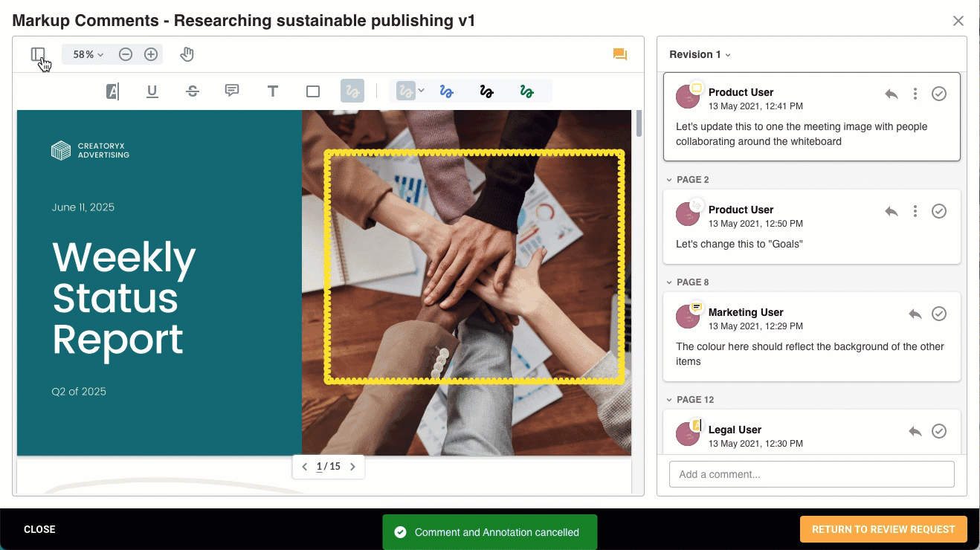The height and width of the screenshot is (550, 980).
Task: Mark first Product User comment resolved
Action: pos(939,94)
